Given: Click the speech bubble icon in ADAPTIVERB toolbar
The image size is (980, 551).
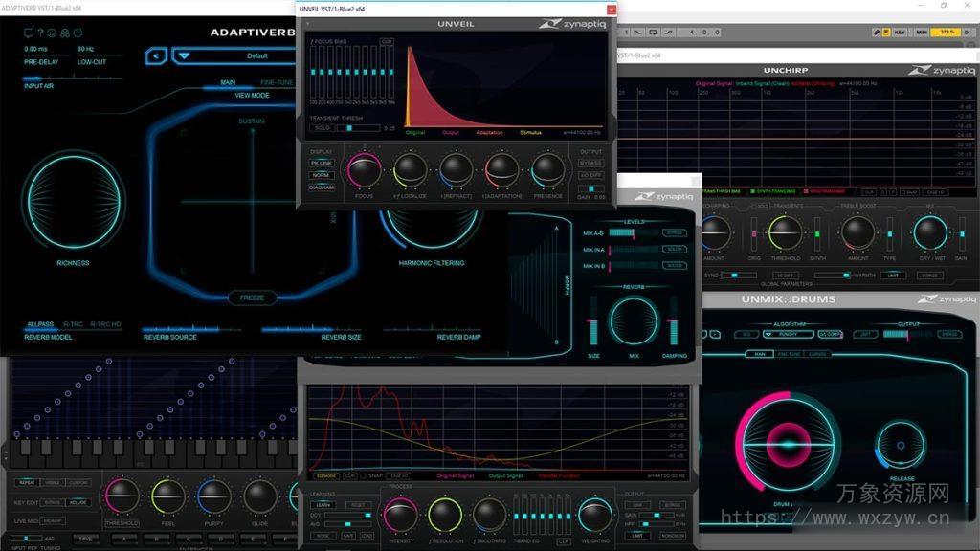Looking at the screenshot, I should pos(28,32).
